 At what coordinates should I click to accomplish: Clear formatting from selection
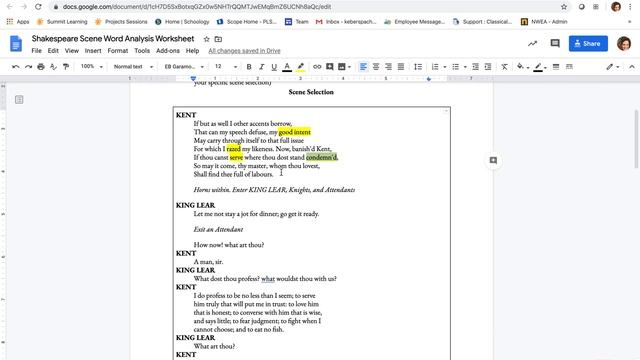pyautogui.click(x=504, y=67)
